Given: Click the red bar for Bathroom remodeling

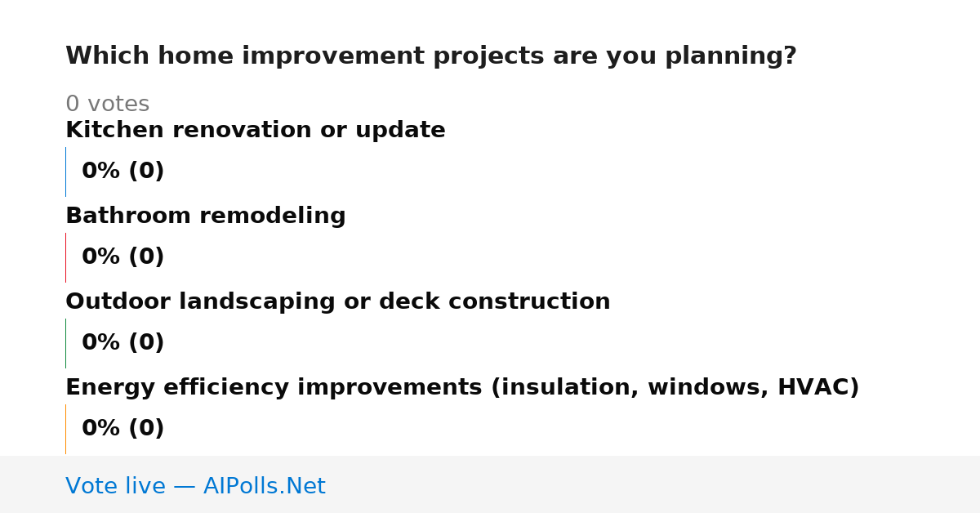Looking at the screenshot, I should (65, 257).
